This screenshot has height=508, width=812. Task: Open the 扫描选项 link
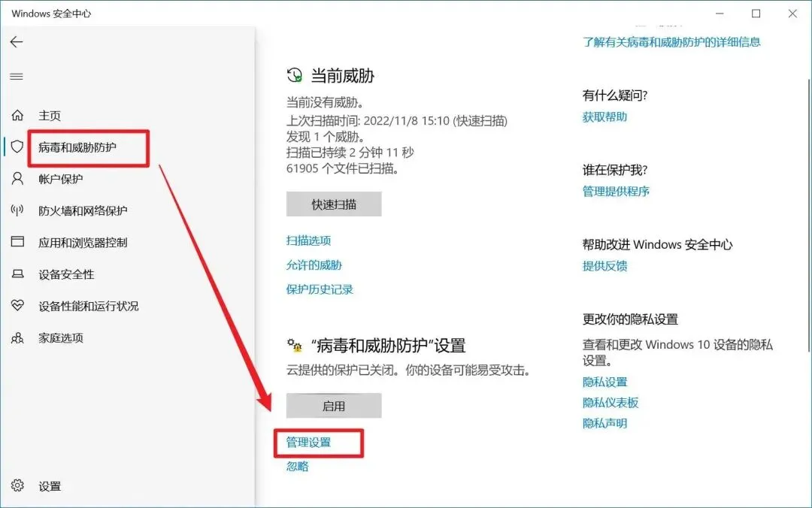click(309, 240)
